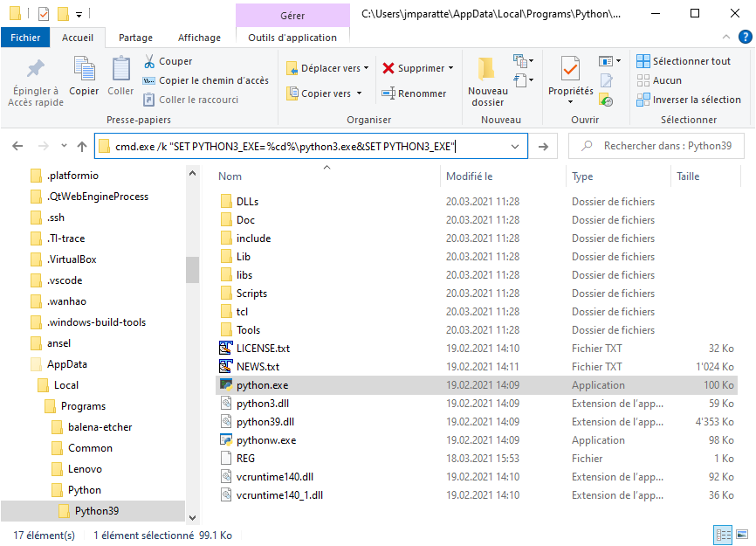This screenshot has height=546, width=756.
Task: Click the Renommer button
Action: (x=414, y=93)
